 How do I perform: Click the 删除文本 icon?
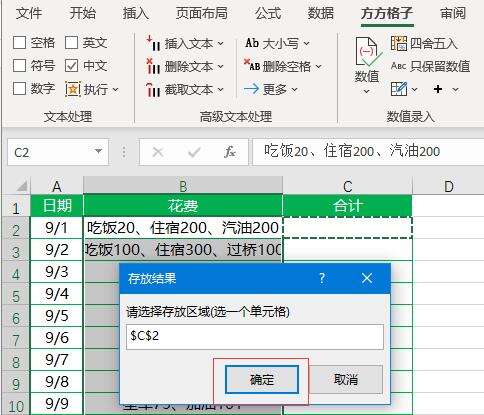pyautogui.click(x=153, y=66)
